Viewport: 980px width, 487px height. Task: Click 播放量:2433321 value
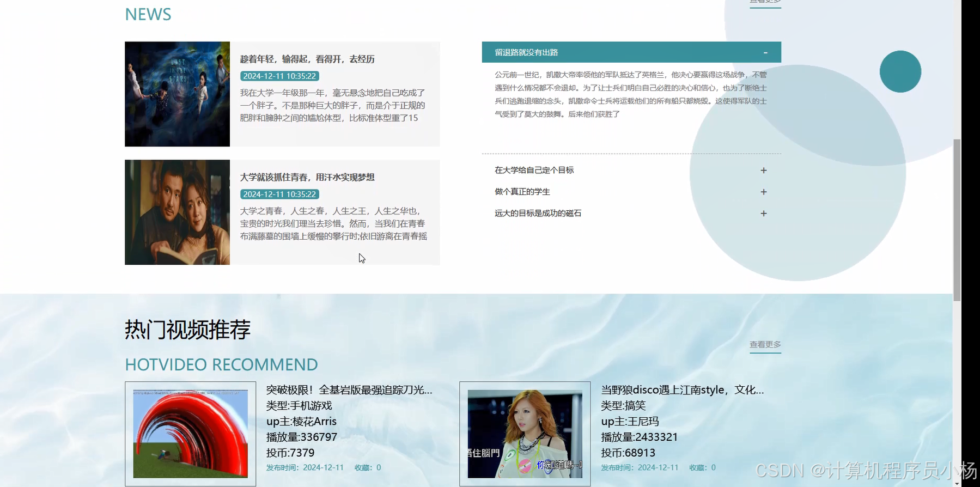640,437
